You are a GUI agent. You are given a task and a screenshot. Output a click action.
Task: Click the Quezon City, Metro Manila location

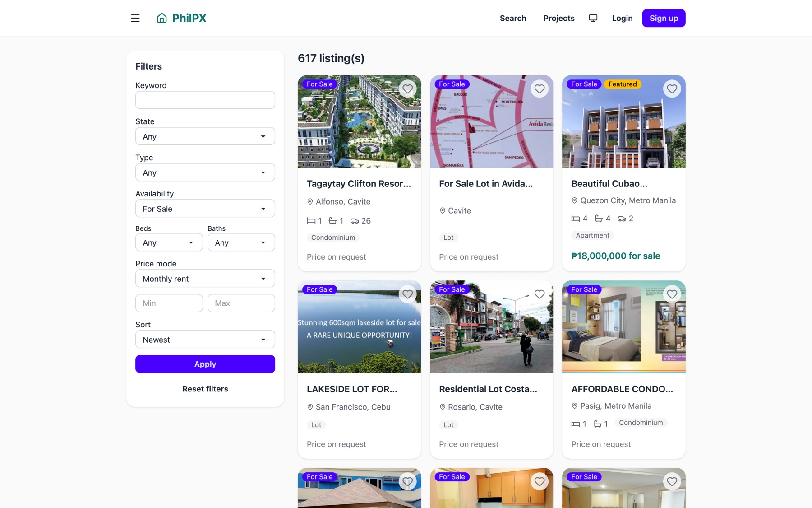pos(628,200)
